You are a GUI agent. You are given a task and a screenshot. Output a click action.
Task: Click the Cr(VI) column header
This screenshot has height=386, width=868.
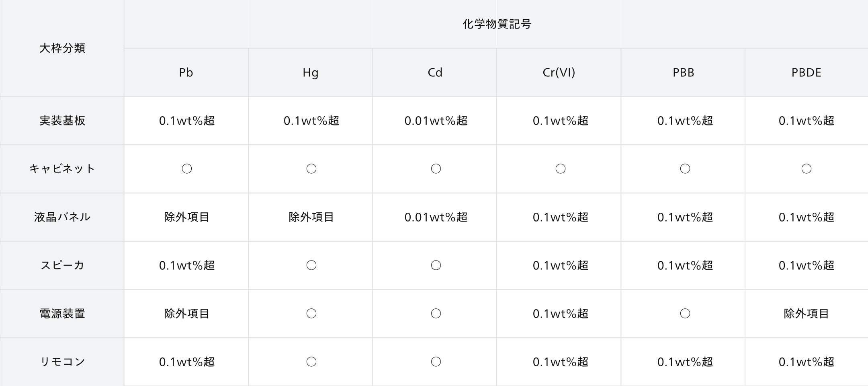pos(559,72)
